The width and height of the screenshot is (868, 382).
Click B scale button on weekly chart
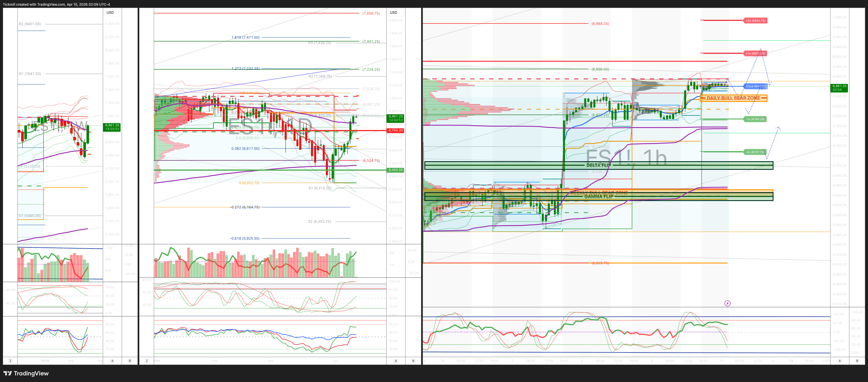point(130,361)
